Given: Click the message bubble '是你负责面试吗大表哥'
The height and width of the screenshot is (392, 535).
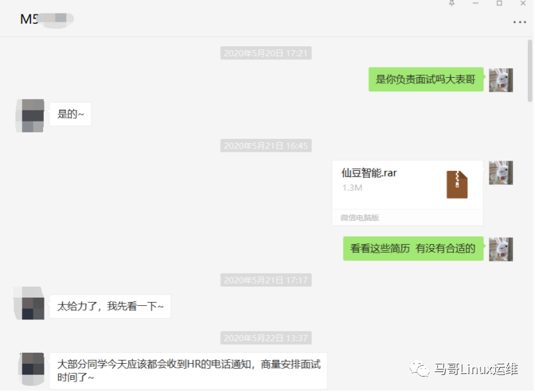Looking at the screenshot, I should tap(426, 78).
